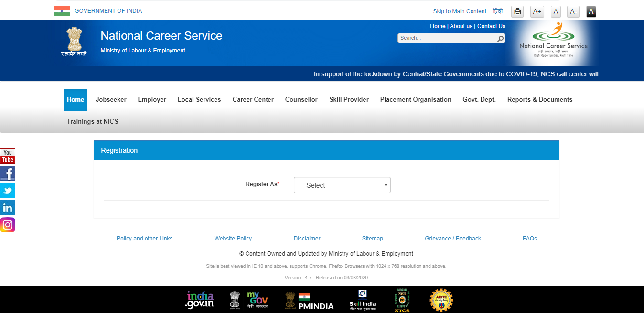The height and width of the screenshot is (313, 644).
Task: Open the Jobseeker menu item
Action: coord(111,100)
